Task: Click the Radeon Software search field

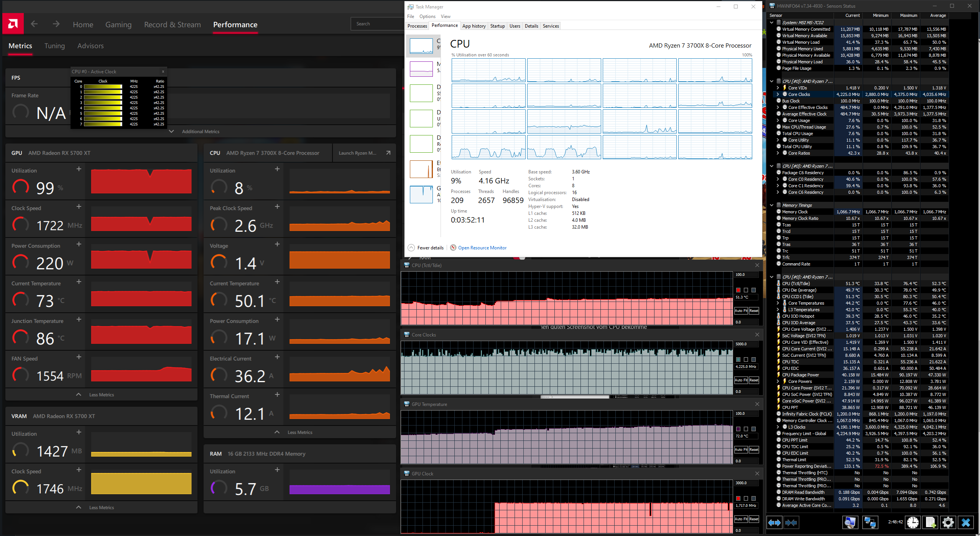Action: click(378, 24)
